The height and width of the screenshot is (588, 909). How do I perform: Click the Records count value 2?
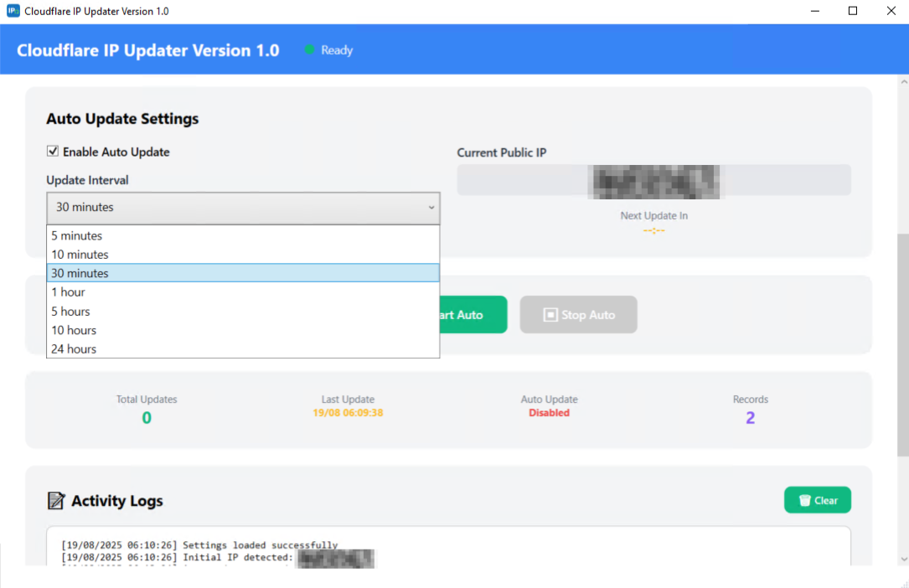(750, 418)
